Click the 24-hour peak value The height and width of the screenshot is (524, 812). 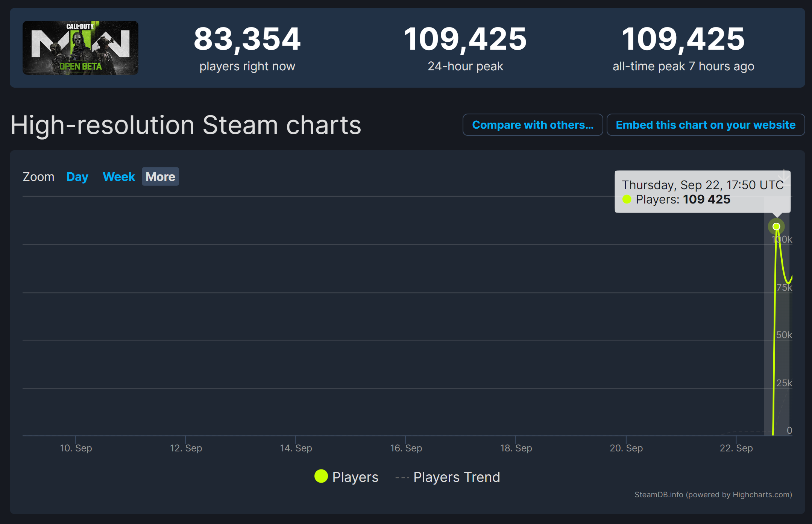pyautogui.click(x=465, y=39)
